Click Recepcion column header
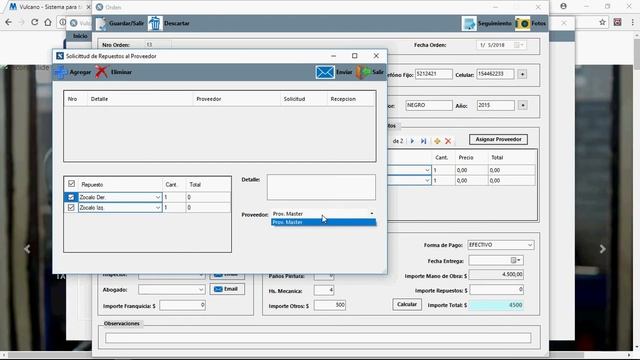The height and width of the screenshot is (360, 640). [351, 99]
